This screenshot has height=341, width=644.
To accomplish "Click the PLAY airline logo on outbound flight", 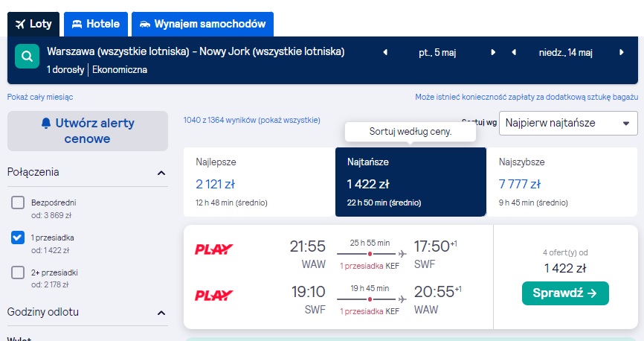I will click(213, 249).
